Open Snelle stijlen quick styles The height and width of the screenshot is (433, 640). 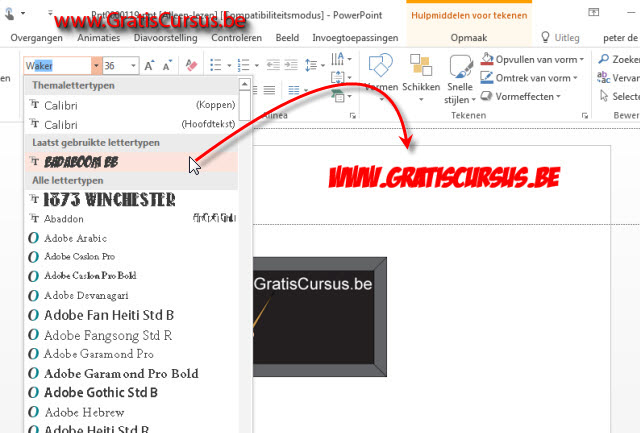click(460, 78)
